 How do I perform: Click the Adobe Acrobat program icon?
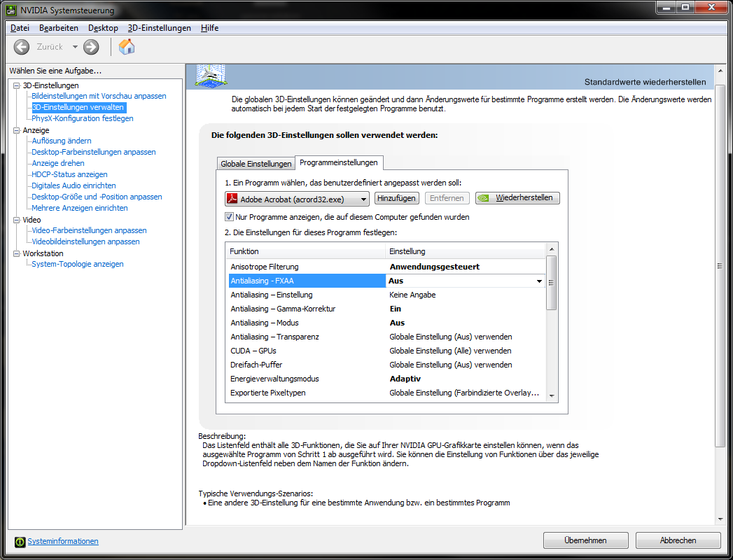pyautogui.click(x=232, y=199)
